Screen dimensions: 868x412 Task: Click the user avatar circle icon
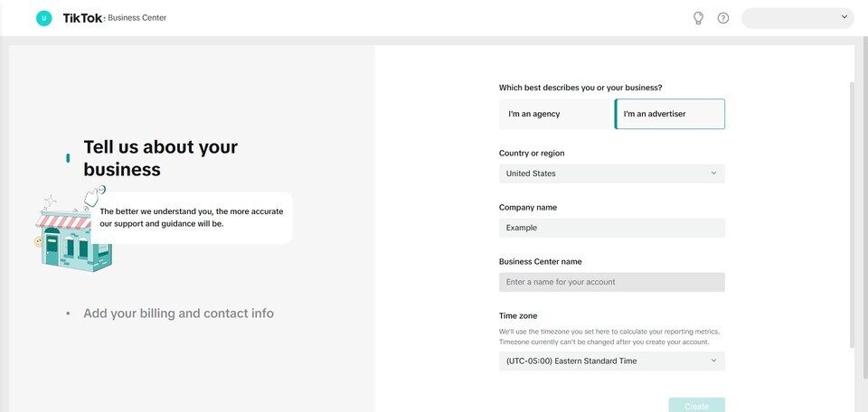coord(43,18)
